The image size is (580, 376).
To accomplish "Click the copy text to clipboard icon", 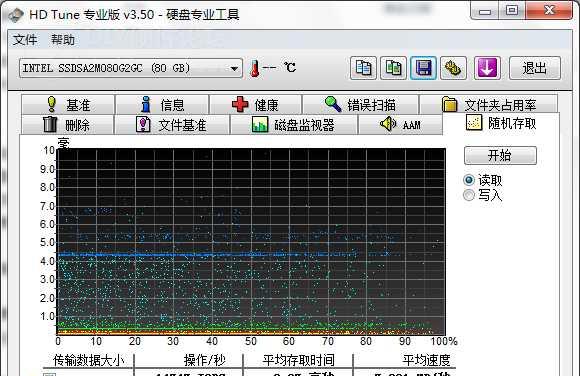I will tap(363, 68).
